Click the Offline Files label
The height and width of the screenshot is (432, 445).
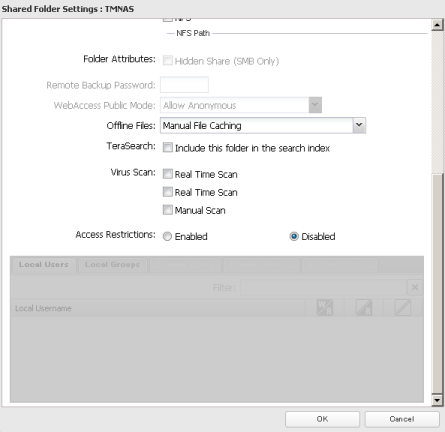point(131,126)
